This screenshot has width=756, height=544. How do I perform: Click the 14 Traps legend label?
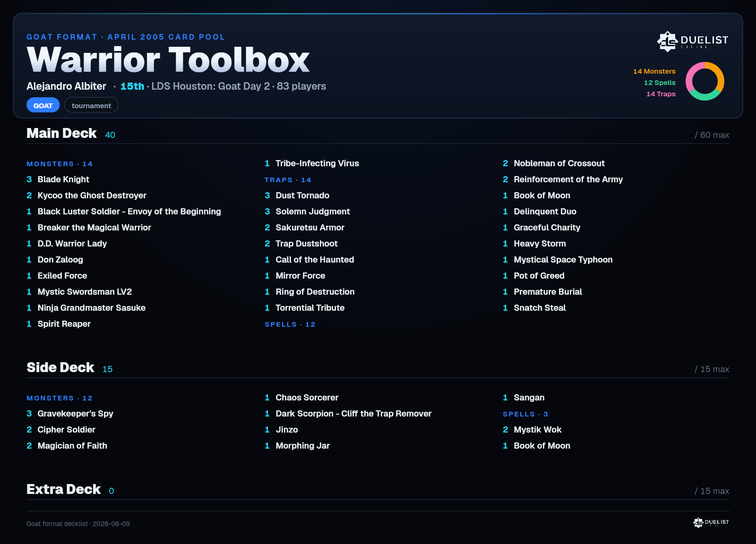click(x=661, y=94)
